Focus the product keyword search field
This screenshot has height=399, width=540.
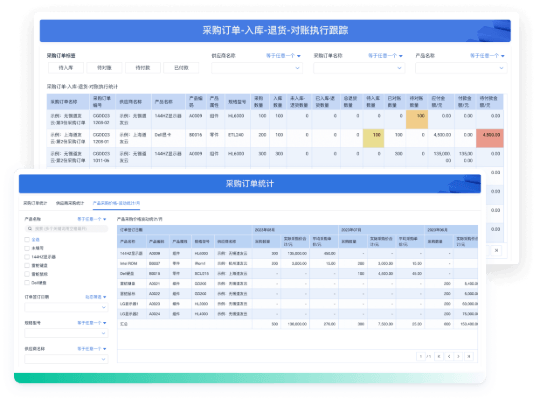[x=66, y=229]
